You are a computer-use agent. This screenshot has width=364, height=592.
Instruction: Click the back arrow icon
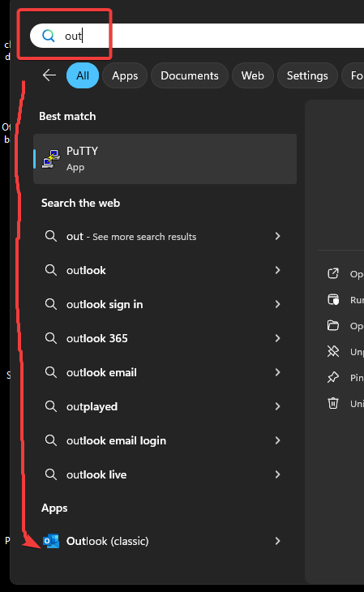[49, 75]
